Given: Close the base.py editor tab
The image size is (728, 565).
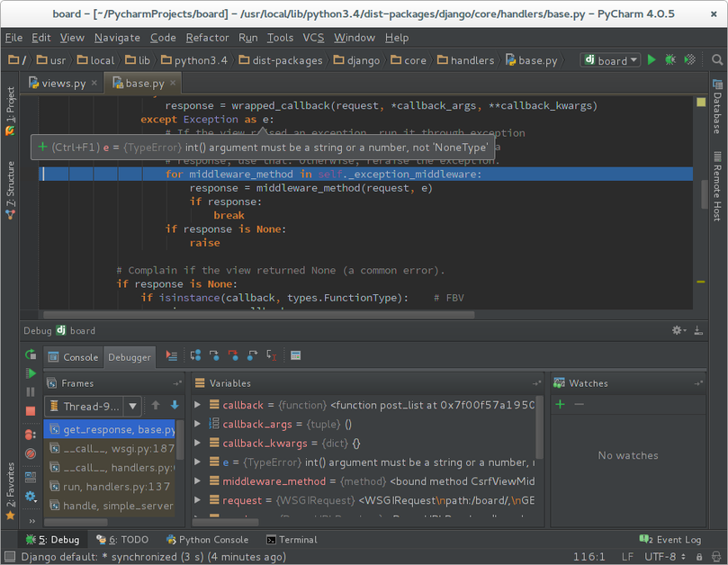Looking at the screenshot, I should tap(173, 83).
